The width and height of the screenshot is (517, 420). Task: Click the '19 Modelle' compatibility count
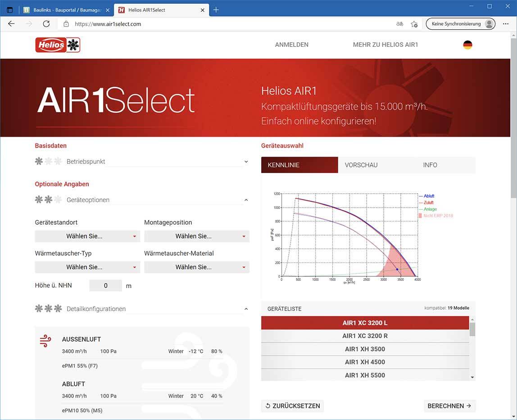(x=458, y=308)
